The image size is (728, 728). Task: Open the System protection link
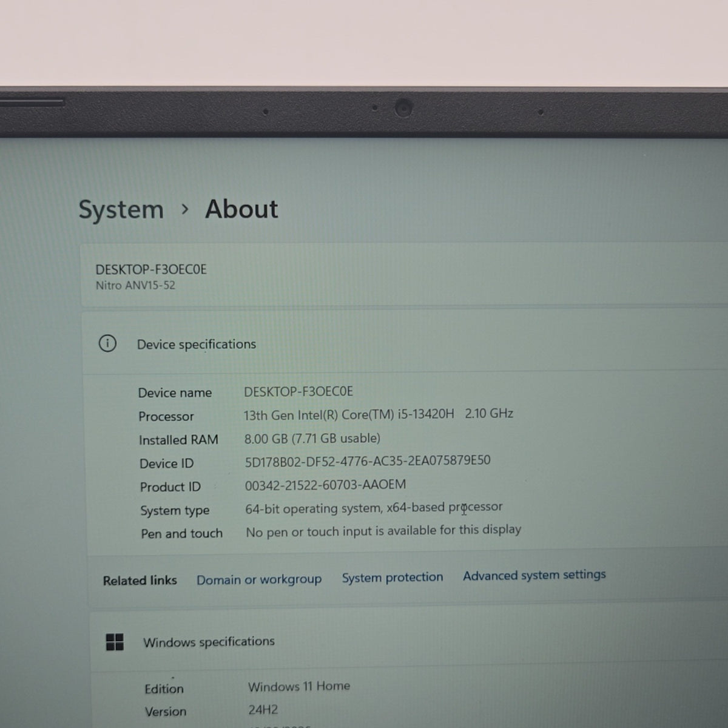click(393, 577)
